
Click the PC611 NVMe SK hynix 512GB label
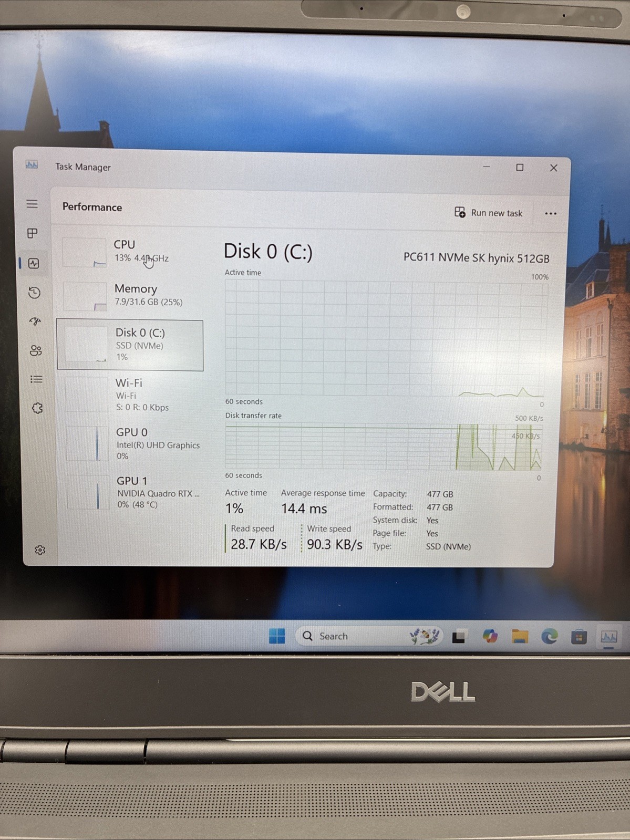coord(476,258)
